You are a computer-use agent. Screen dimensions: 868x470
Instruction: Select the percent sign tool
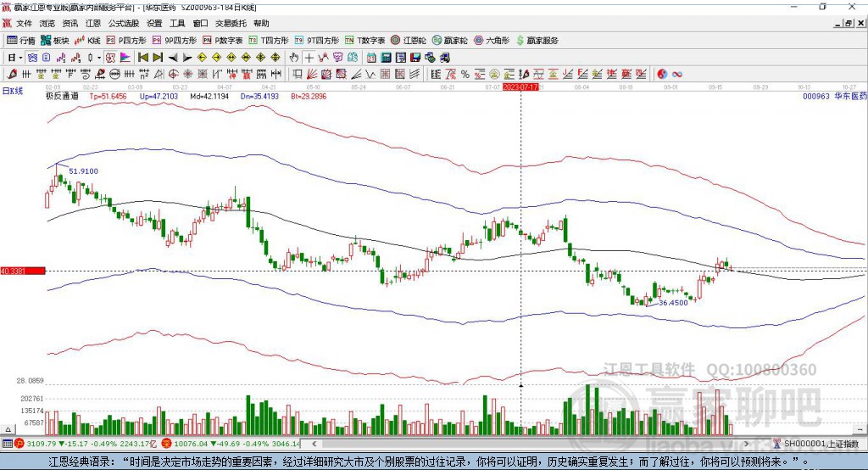point(465,75)
